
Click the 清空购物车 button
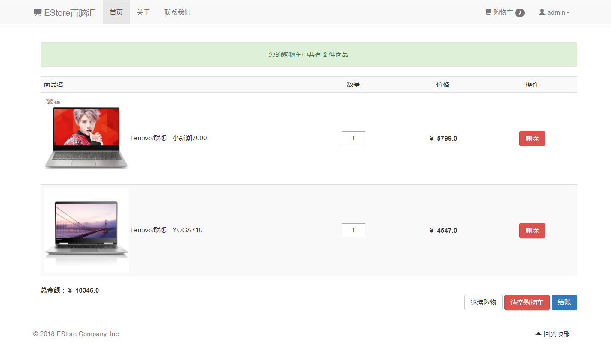click(x=527, y=302)
